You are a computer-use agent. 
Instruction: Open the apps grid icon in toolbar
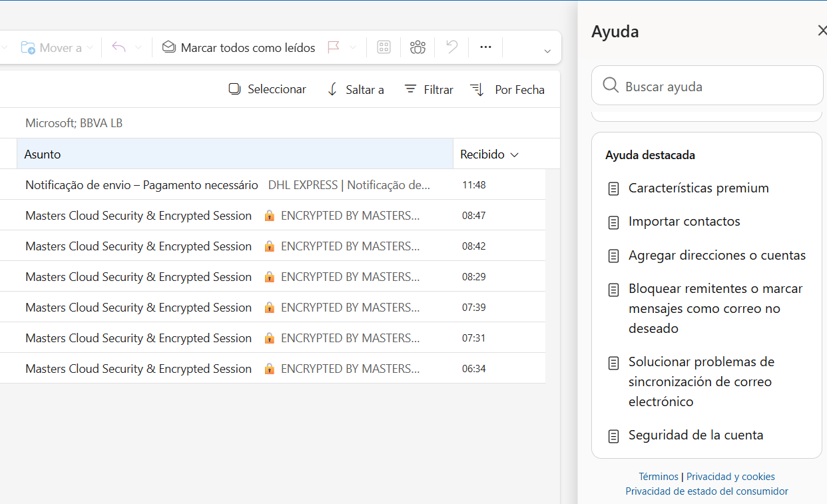coord(384,47)
